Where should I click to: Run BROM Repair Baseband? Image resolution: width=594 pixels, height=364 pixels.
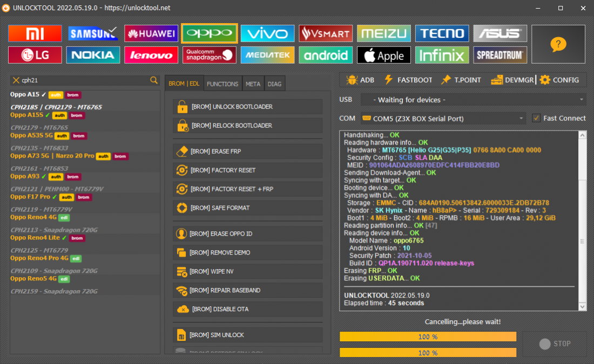pyautogui.click(x=248, y=291)
